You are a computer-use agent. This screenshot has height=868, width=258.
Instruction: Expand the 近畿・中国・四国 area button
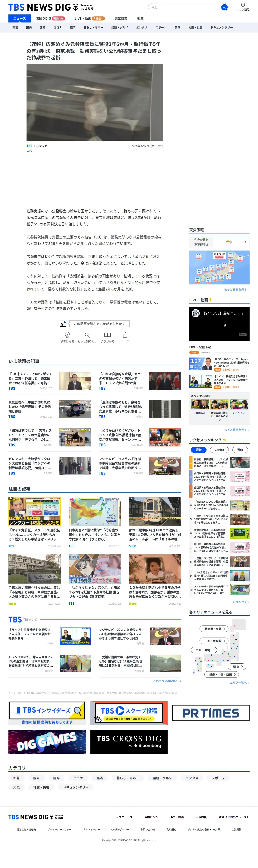pos(222,674)
